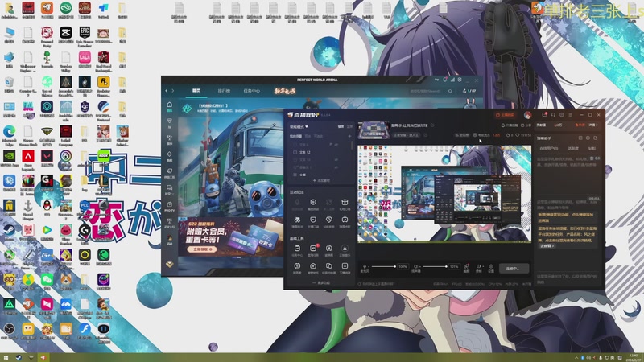The image size is (644, 362).
Task: Click the Steam icon on the taskbar
Action: click(x=19, y=357)
